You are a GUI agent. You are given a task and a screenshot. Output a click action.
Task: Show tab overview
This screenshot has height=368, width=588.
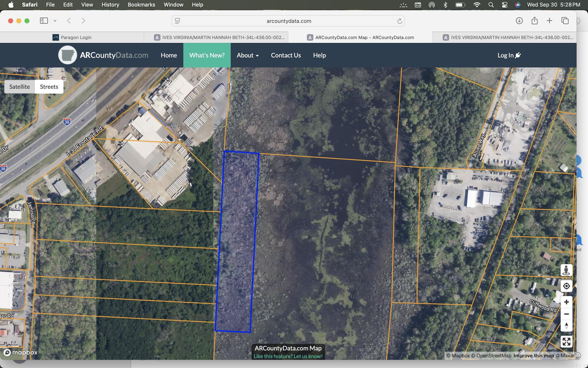tap(565, 21)
